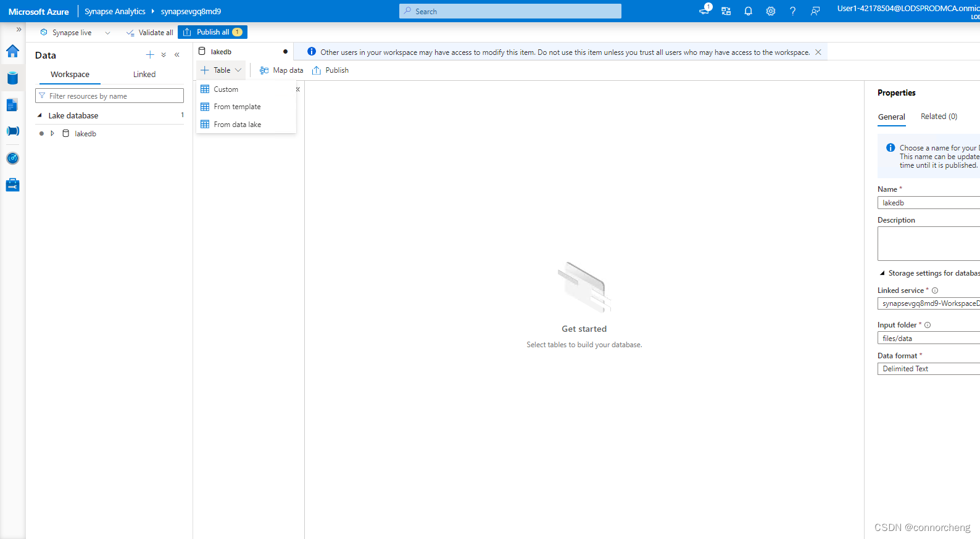Screen dimensions: 980x539
Task: Open the Integrate hub icon
Action: pos(12,131)
